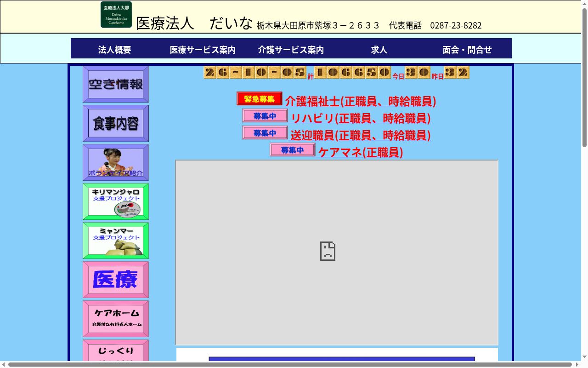Open the キリマンジャロ支援プロジェクト banner

tap(116, 201)
